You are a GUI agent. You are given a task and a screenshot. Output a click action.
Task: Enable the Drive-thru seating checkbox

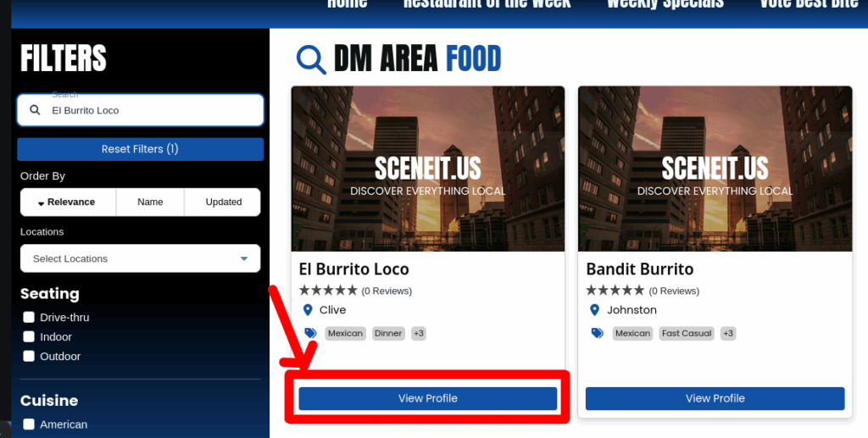[29, 317]
